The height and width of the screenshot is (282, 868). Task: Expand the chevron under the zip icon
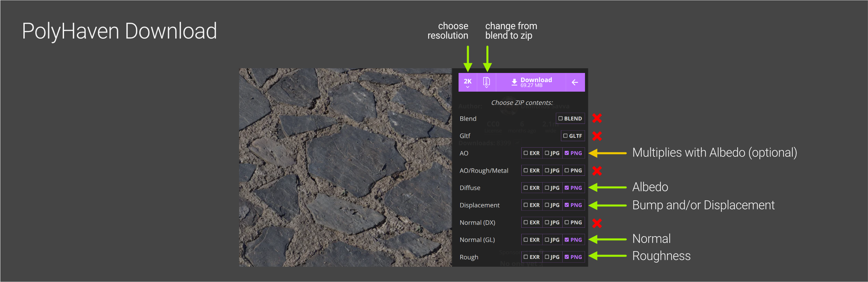click(x=486, y=87)
